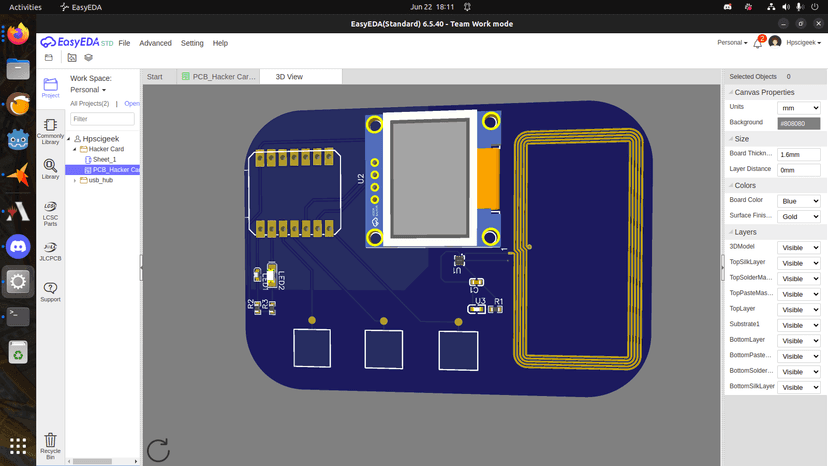Toggle 3DModel layer visibility dropdown
Image resolution: width=828 pixels, height=466 pixels.
pos(799,247)
